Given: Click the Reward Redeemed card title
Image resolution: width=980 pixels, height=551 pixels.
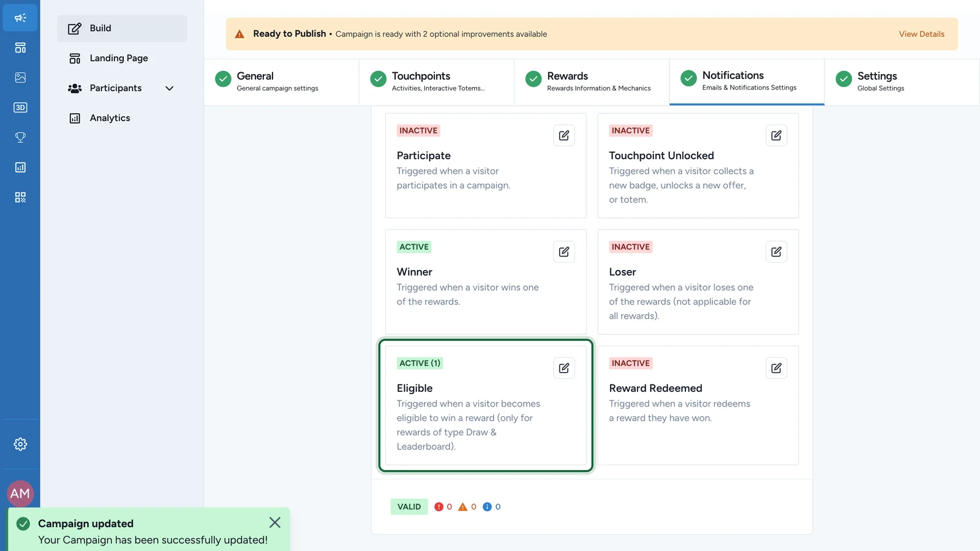Looking at the screenshot, I should coord(655,388).
